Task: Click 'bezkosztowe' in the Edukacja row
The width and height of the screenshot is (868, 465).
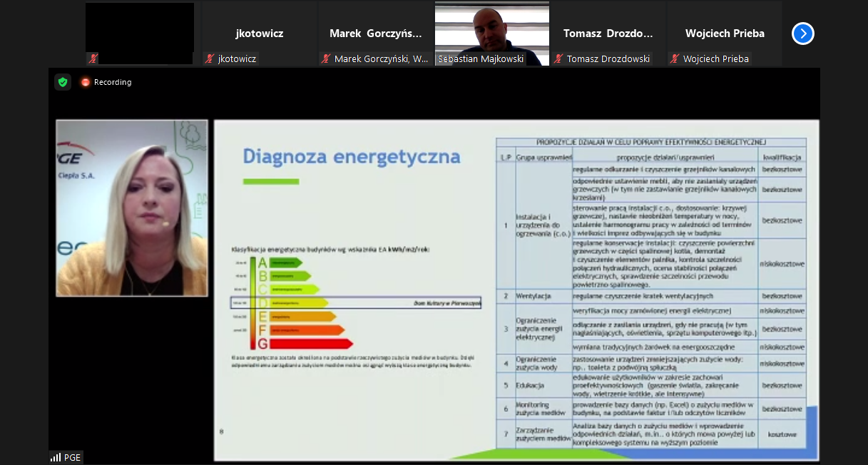Action: point(782,385)
